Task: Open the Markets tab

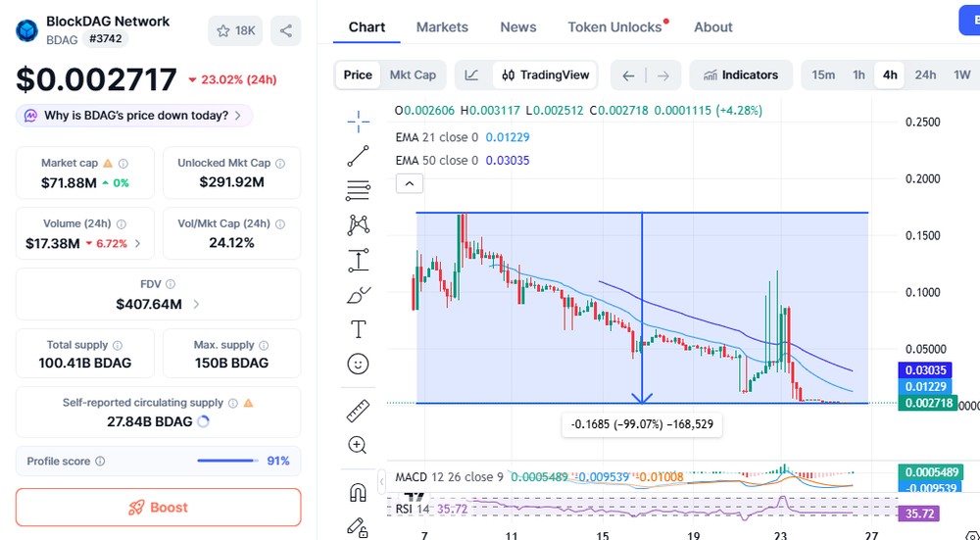Action: pos(442,26)
